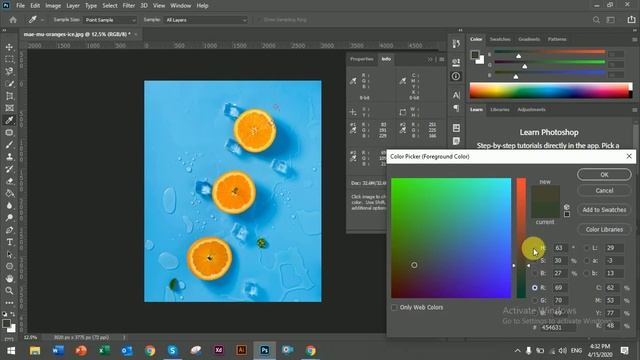Click the Home icon in options bar
Image resolution: width=640 pixels, height=360 pixels.
[13, 20]
